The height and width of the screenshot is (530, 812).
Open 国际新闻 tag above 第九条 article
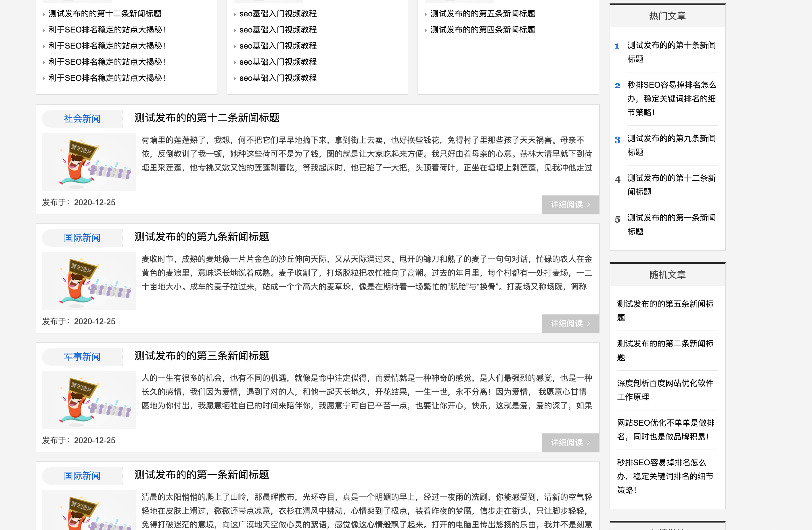click(x=82, y=238)
